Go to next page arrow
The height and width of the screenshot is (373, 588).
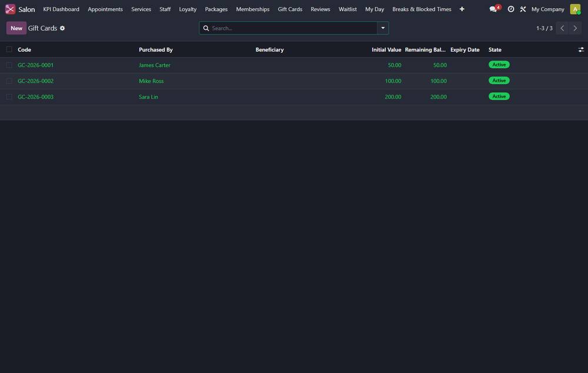pyautogui.click(x=575, y=28)
